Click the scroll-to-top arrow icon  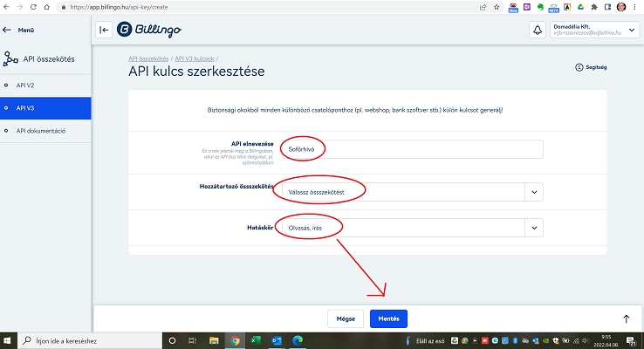pos(626,319)
